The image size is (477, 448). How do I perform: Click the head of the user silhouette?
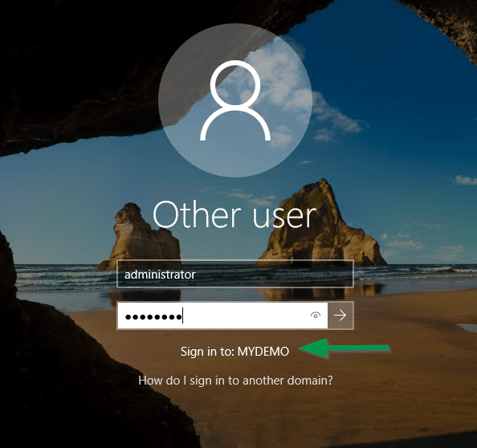click(235, 83)
